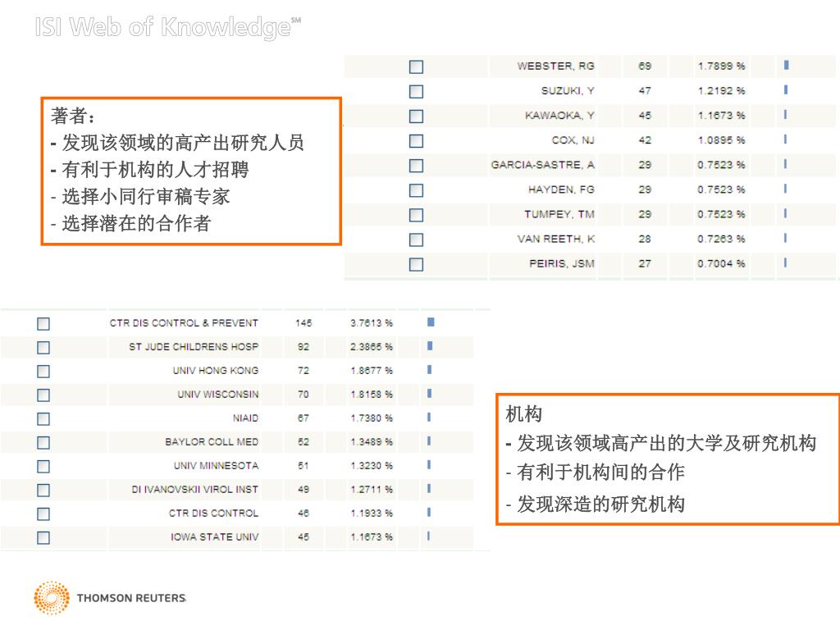Click the 1.8677 % value for UNIV HONG KONG
The width and height of the screenshot is (840, 630).
pos(372,370)
